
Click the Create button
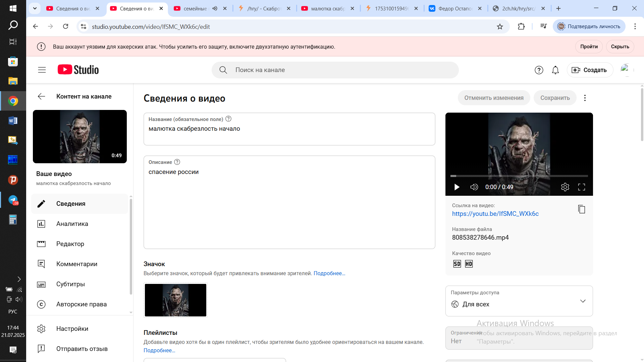click(590, 70)
